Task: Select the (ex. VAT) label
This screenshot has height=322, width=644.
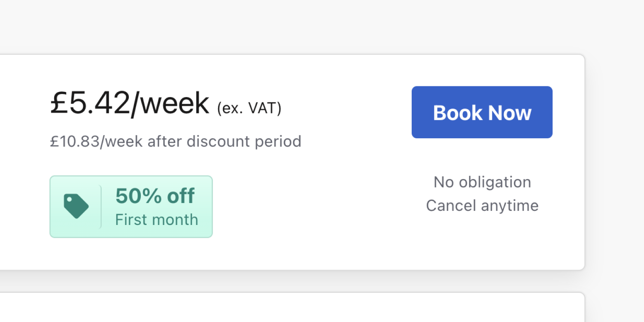Action: coord(250,108)
